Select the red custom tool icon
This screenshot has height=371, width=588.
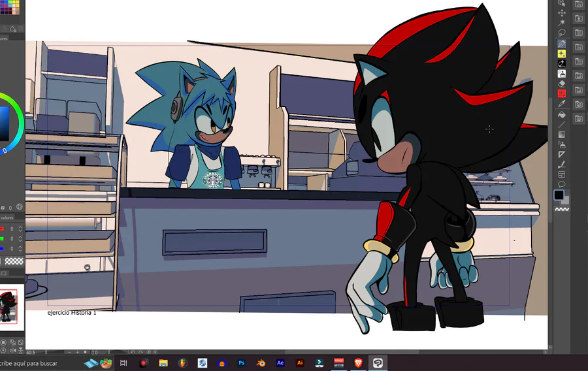pyautogui.click(x=562, y=93)
